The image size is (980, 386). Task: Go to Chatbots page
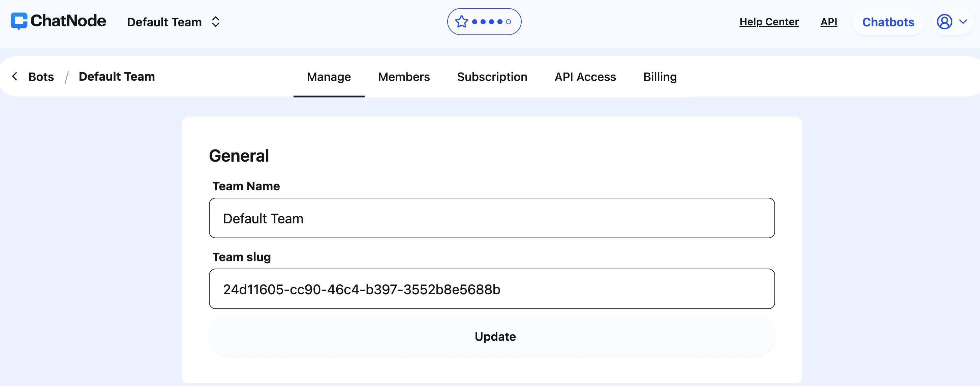(888, 22)
